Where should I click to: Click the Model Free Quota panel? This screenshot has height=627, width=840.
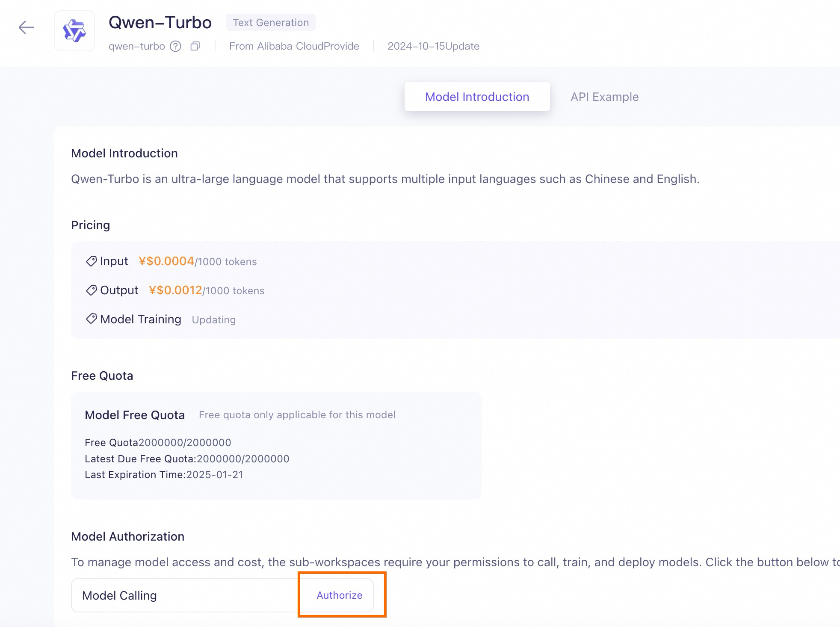[x=276, y=445]
